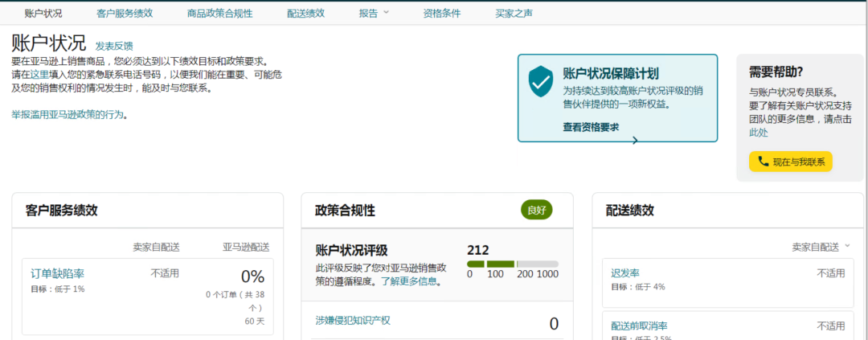Click 目标：低于 1% text
868x340 pixels.
click(57, 289)
